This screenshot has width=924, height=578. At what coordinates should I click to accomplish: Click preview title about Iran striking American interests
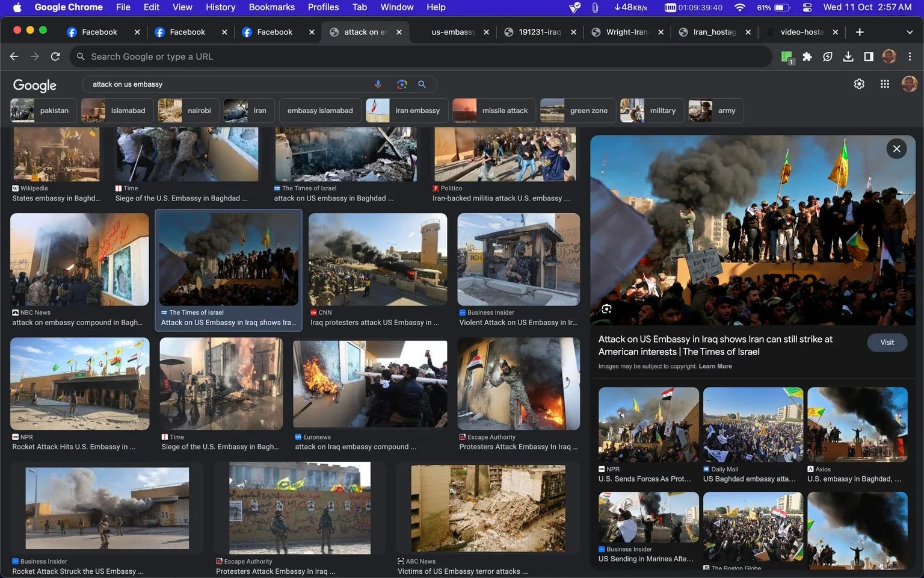(715, 346)
